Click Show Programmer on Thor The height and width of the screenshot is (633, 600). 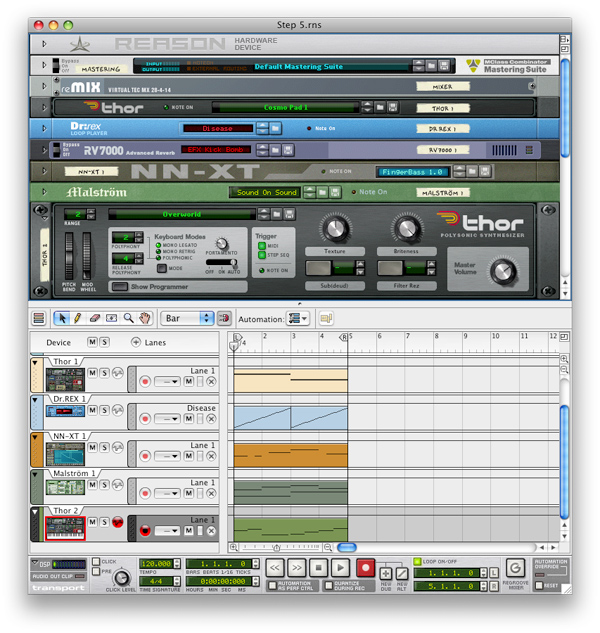[120, 287]
